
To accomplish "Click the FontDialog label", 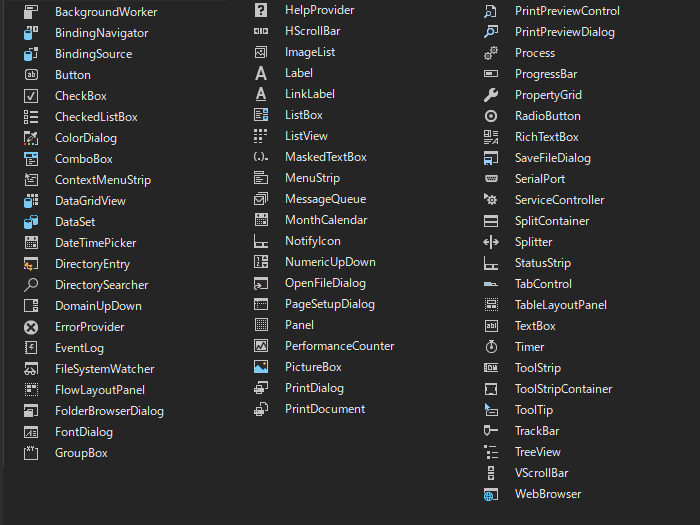I will pyautogui.click(x=84, y=432).
